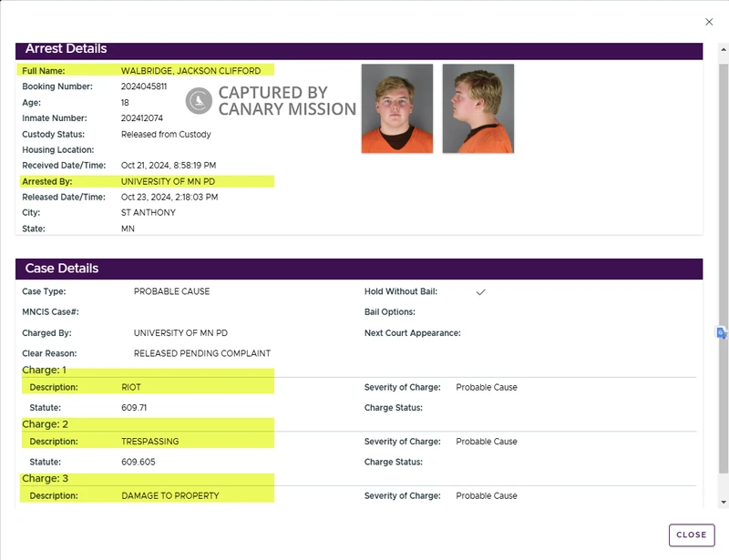
Task: Click the scrollbar down arrow
Action: coord(723,502)
